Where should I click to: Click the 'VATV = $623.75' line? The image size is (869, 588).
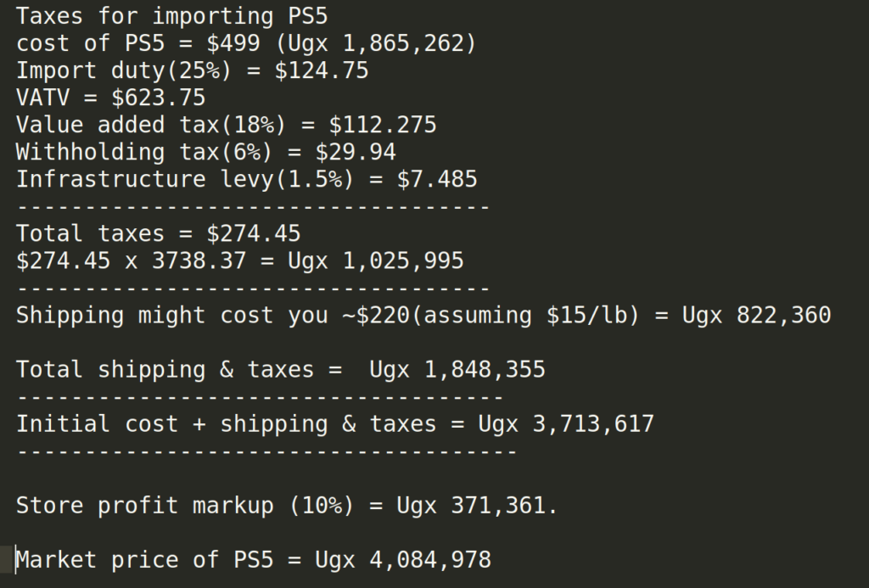pos(111,98)
